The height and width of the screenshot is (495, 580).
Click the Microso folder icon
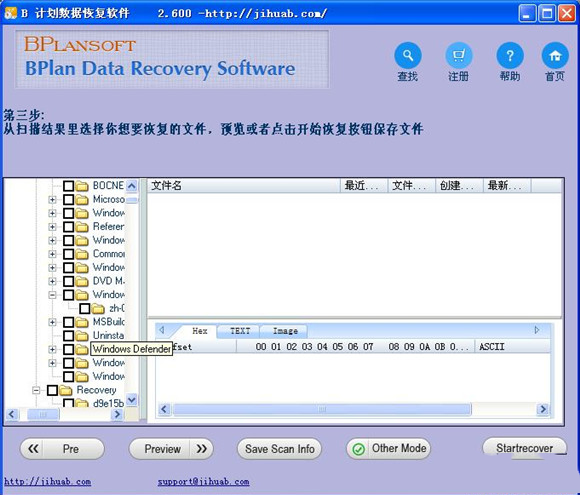tap(82, 199)
